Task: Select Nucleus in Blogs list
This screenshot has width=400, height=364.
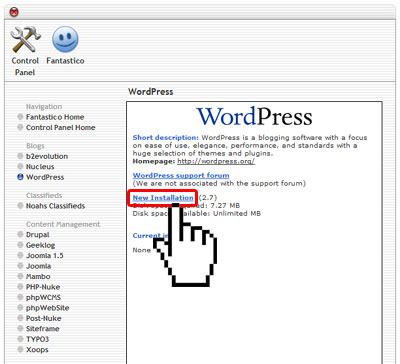Action: tap(40, 166)
